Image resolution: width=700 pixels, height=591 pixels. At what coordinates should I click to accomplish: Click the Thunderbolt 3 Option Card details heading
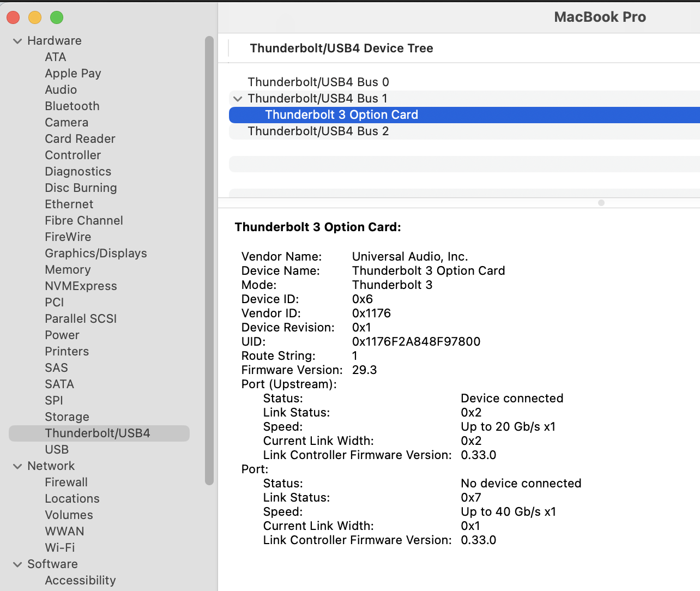(x=318, y=227)
